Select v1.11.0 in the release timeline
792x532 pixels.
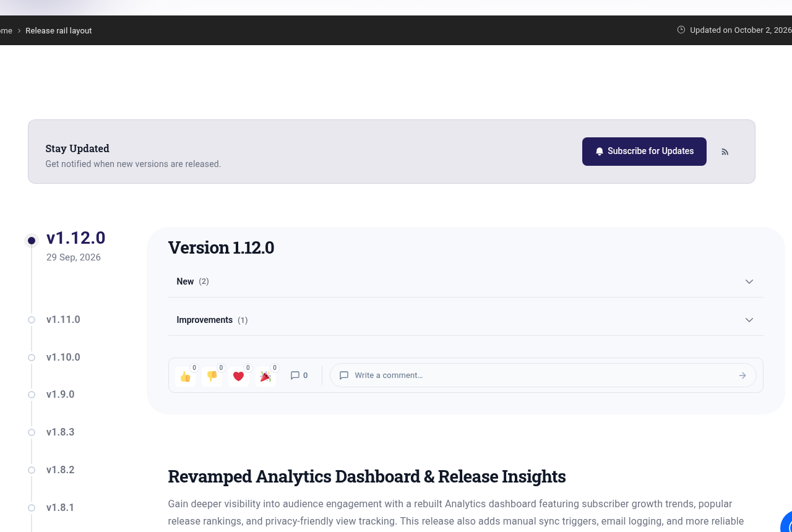63,320
